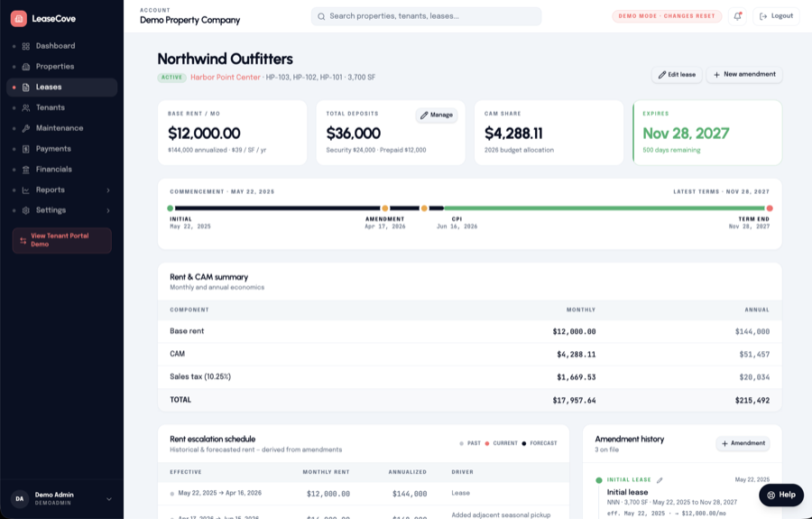
Task: Click the Settings gear icon
Action: click(26, 211)
